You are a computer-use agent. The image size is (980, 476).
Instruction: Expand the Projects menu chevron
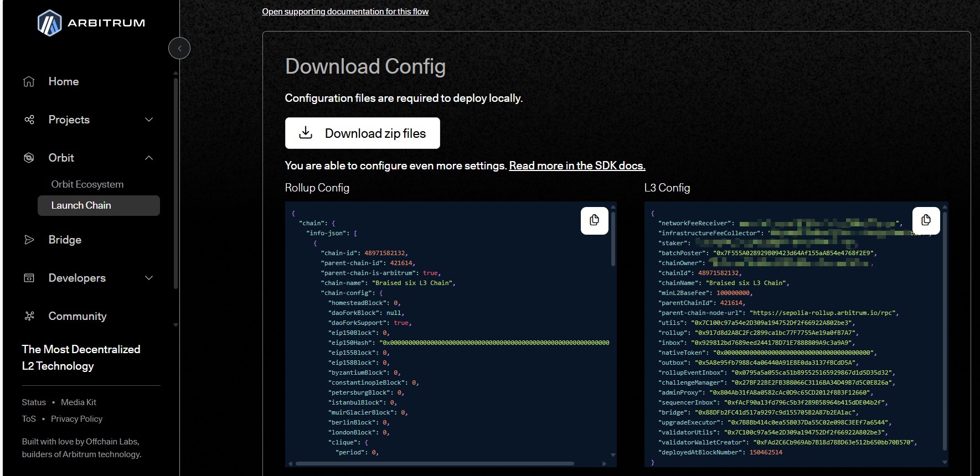coord(149,120)
